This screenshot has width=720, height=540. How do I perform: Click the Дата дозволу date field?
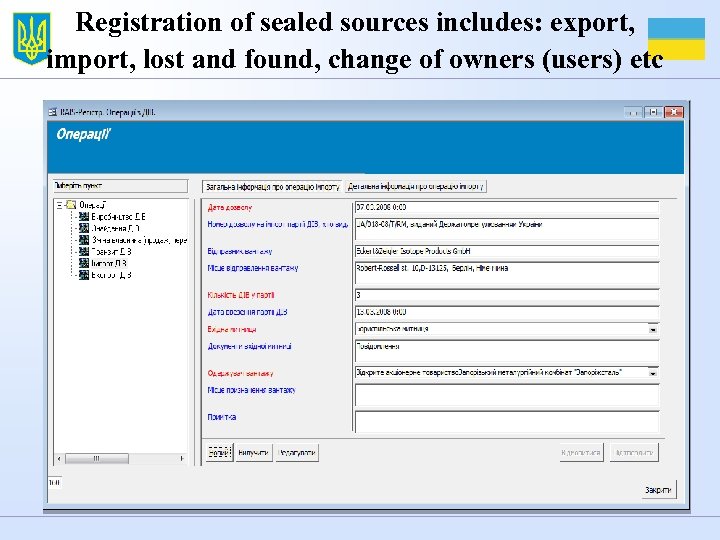(507, 207)
